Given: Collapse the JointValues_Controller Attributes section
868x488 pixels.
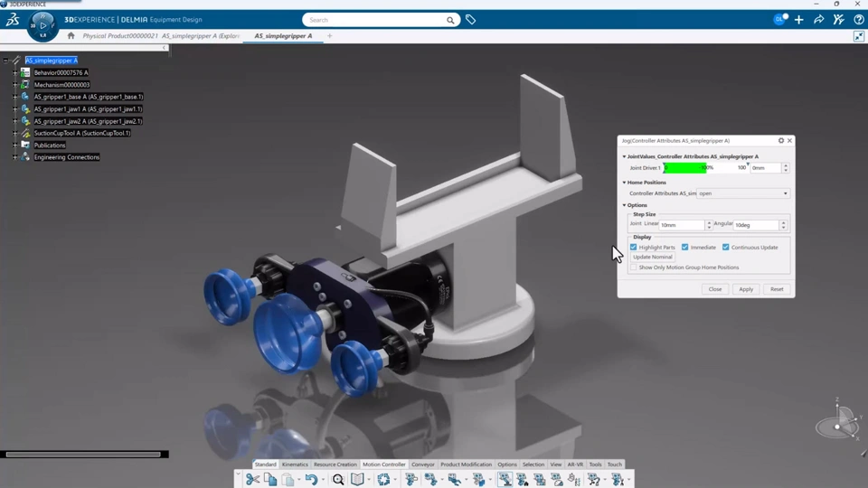Looking at the screenshot, I should (624, 156).
